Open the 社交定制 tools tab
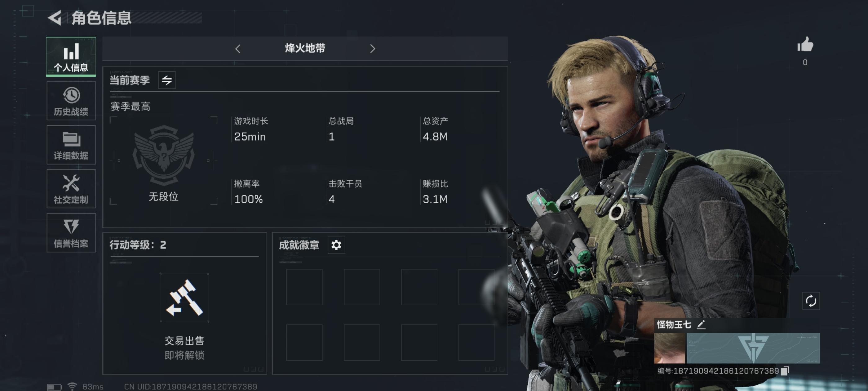 [71, 189]
